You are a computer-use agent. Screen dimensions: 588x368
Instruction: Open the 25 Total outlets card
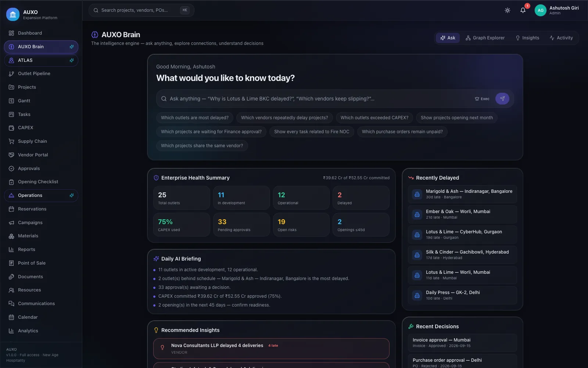pos(182,198)
